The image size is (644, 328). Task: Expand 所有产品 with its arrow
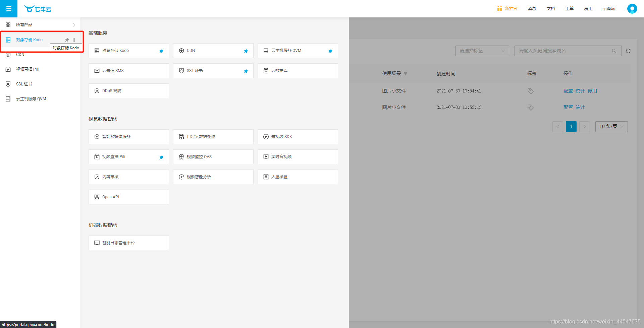pyautogui.click(x=74, y=25)
